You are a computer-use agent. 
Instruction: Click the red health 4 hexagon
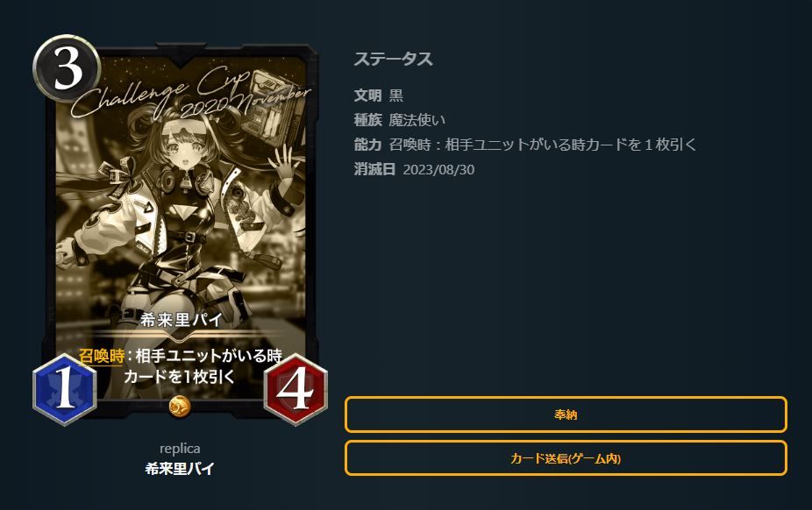(296, 389)
